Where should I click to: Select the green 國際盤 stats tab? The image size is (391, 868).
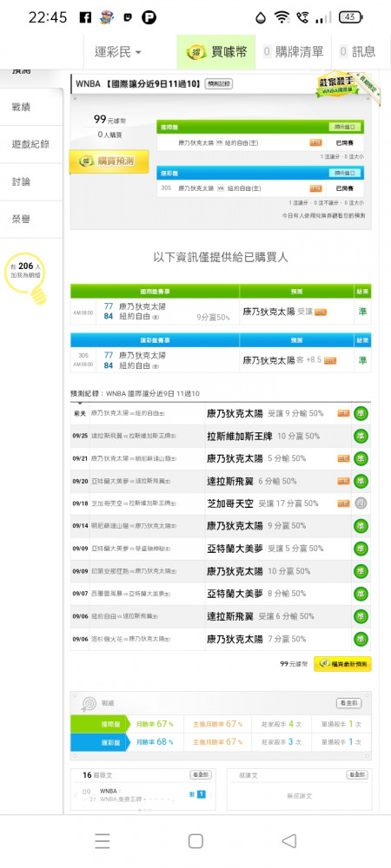[100, 724]
